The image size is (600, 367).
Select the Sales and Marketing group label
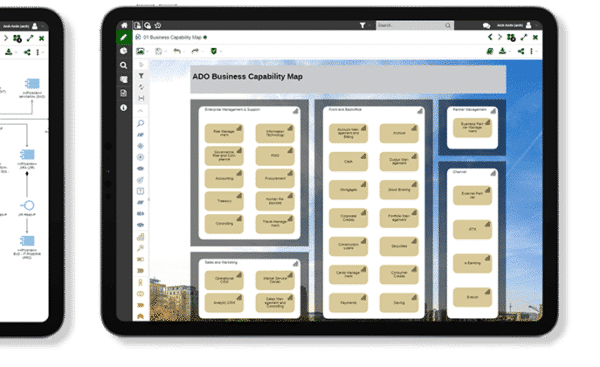click(221, 263)
